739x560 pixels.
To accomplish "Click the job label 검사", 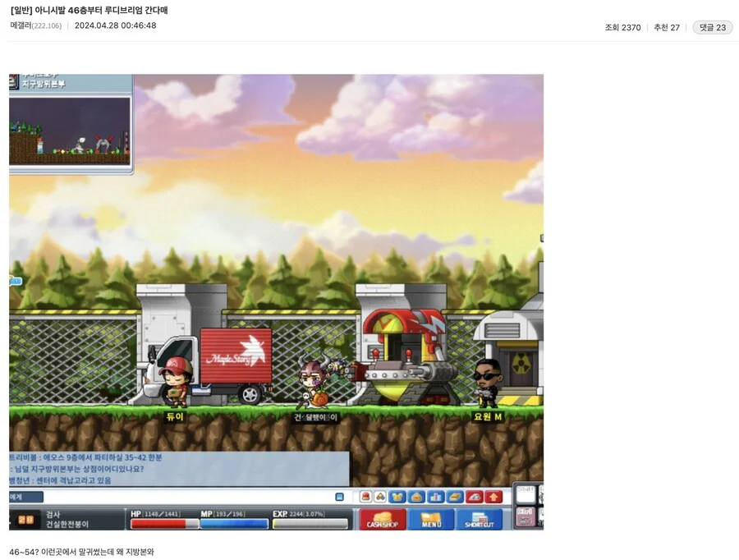I will pos(53,514).
